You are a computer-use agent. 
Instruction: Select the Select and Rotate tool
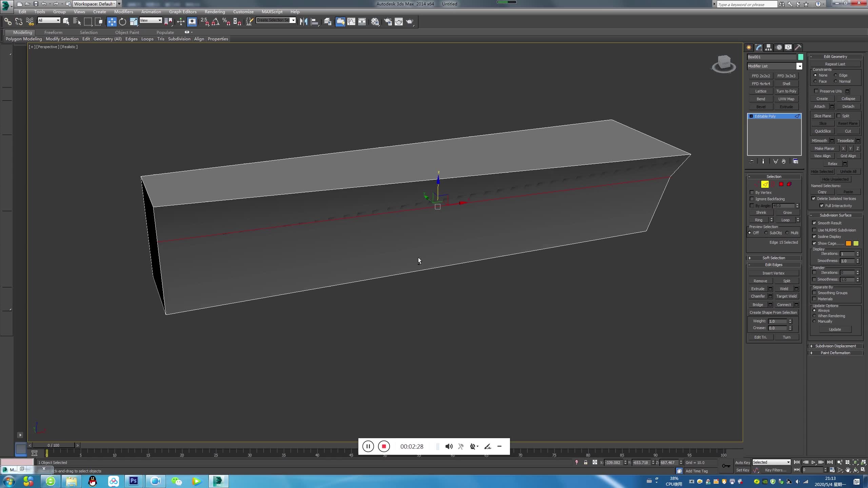click(122, 22)
